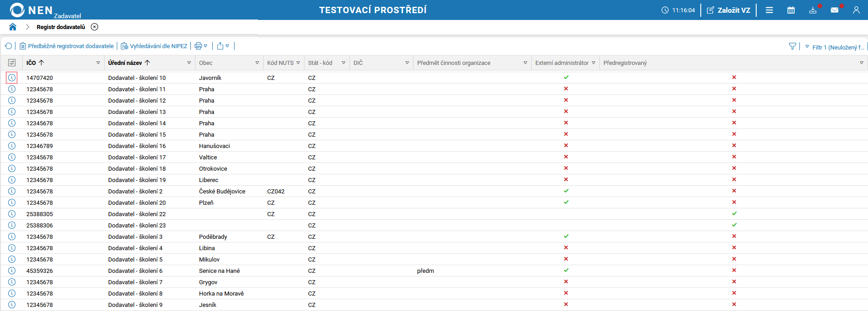This screenshot has height=311, width=868.
Task: Open the hamburger menu in the top bar
Action: click(x=769, y=10)
